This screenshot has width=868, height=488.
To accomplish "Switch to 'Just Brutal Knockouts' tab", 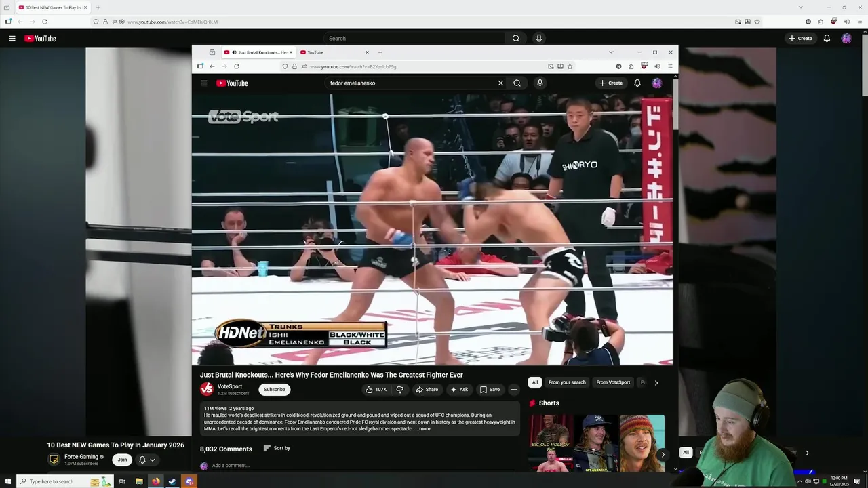I will coord(258,52).
